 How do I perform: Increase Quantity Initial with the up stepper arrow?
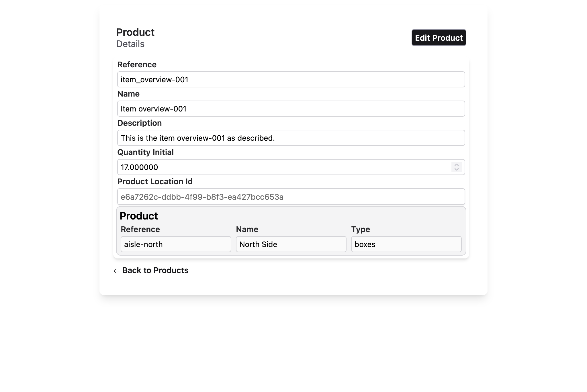click(456, 165)
